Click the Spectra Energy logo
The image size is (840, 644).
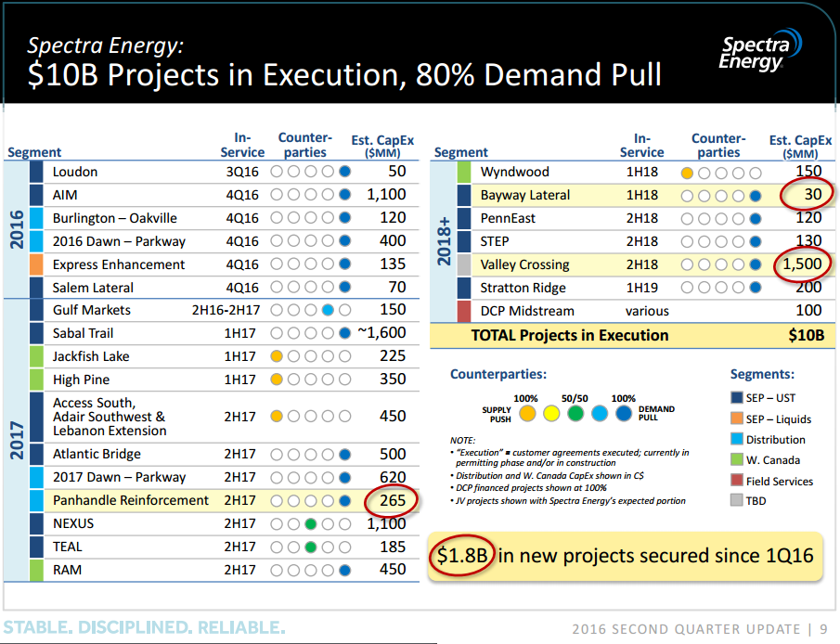pos(760,50)
